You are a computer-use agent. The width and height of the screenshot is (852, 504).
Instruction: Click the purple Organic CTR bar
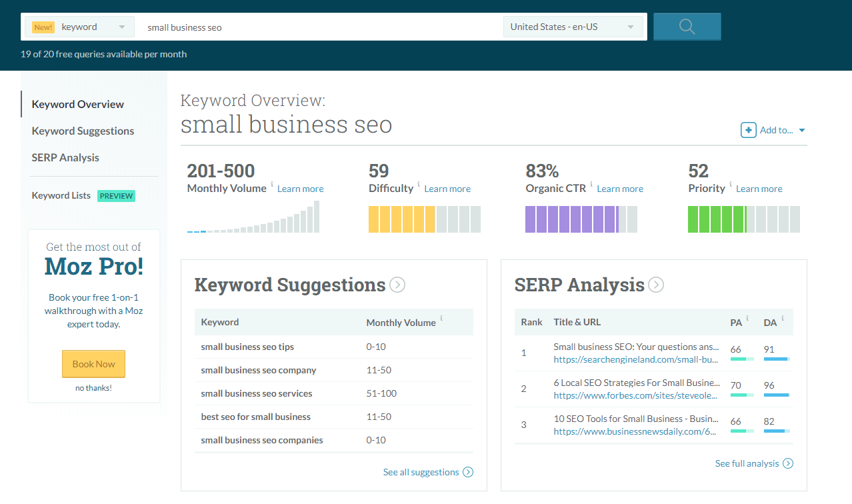[581, 219]
